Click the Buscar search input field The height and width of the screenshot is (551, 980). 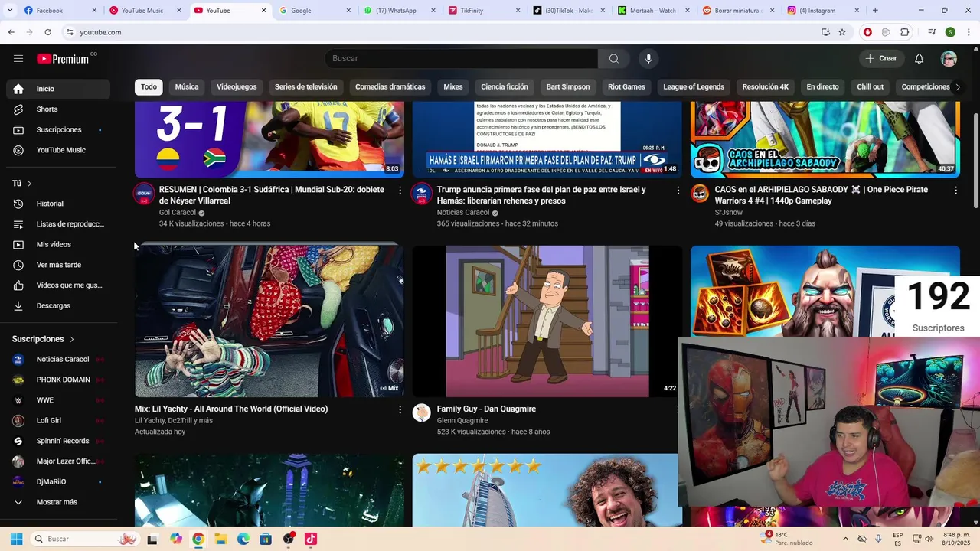coord(462,59)
